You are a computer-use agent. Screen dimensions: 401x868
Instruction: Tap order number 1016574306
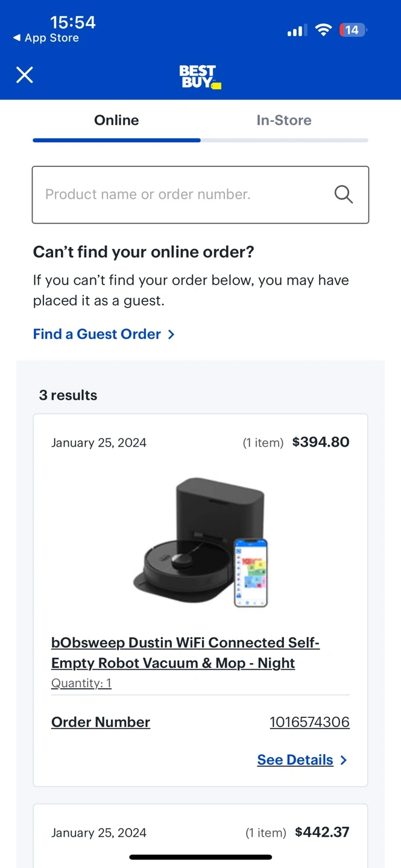click(x=309, y=722)
